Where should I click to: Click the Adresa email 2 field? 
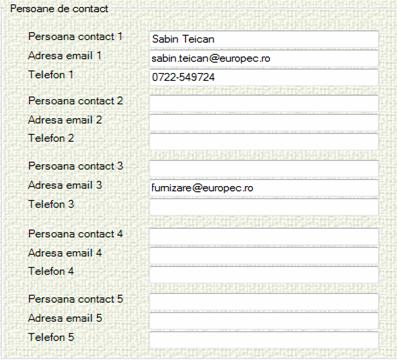[264, 123]
